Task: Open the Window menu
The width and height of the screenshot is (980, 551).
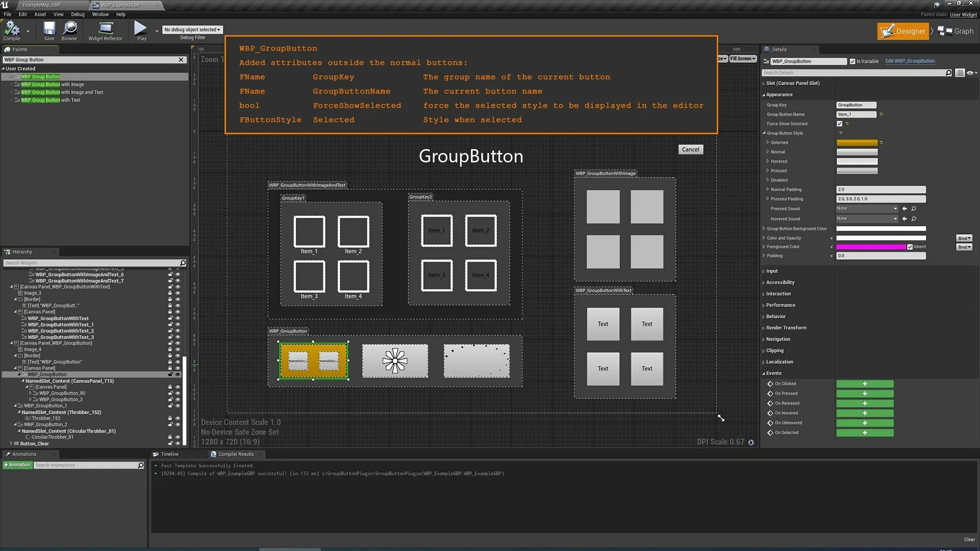Action: [100, 14]
